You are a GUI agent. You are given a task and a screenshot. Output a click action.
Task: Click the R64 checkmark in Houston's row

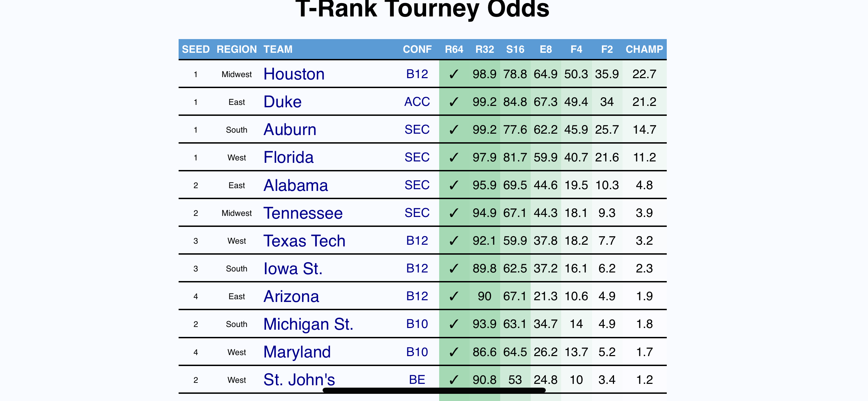coord(454,74)
